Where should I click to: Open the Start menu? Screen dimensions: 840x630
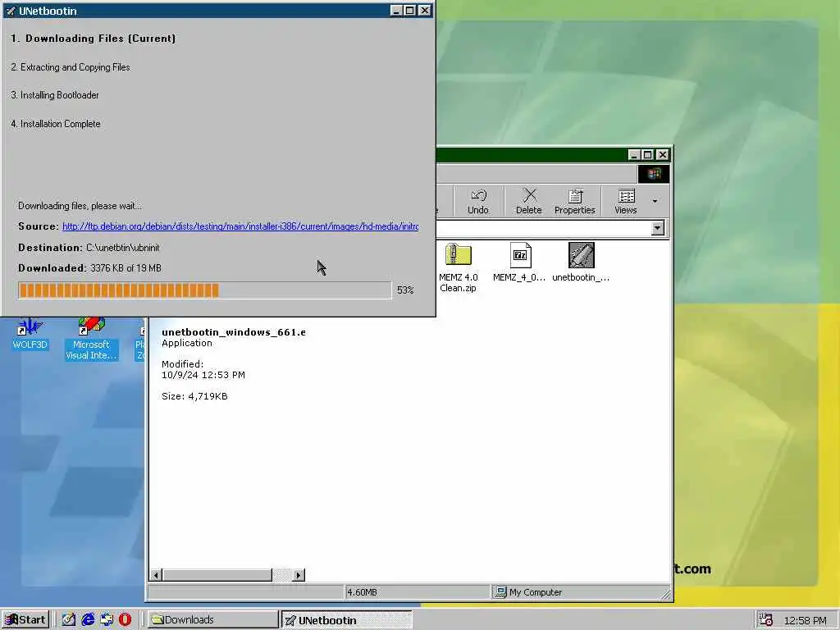25,620
